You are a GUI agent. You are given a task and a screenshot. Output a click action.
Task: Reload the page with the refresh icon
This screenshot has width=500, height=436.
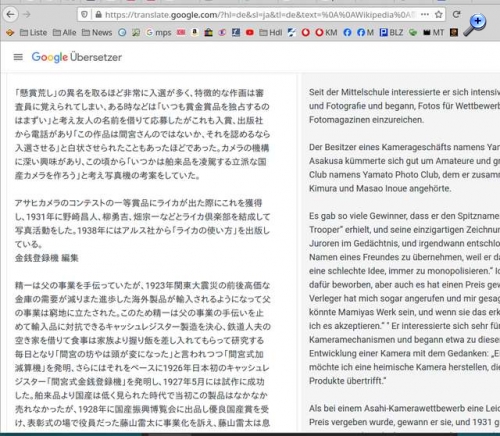click(456, 14)
